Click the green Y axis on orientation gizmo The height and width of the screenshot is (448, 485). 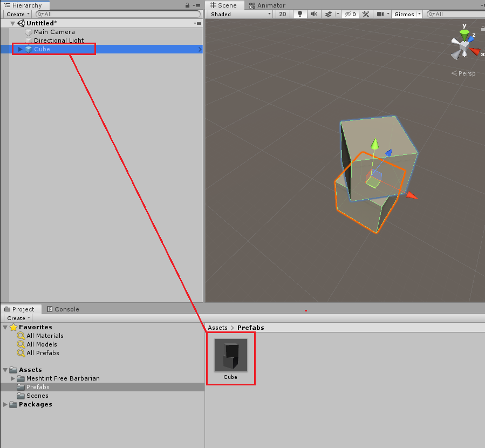[x=464, y=35]
